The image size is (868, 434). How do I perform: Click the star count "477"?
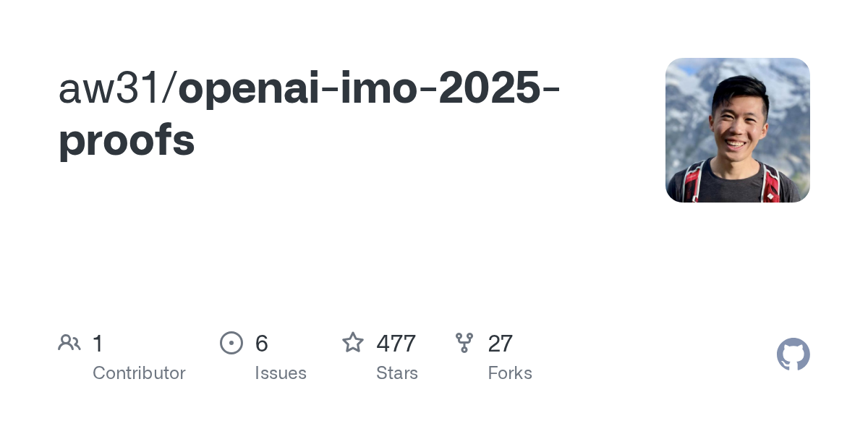396,344
